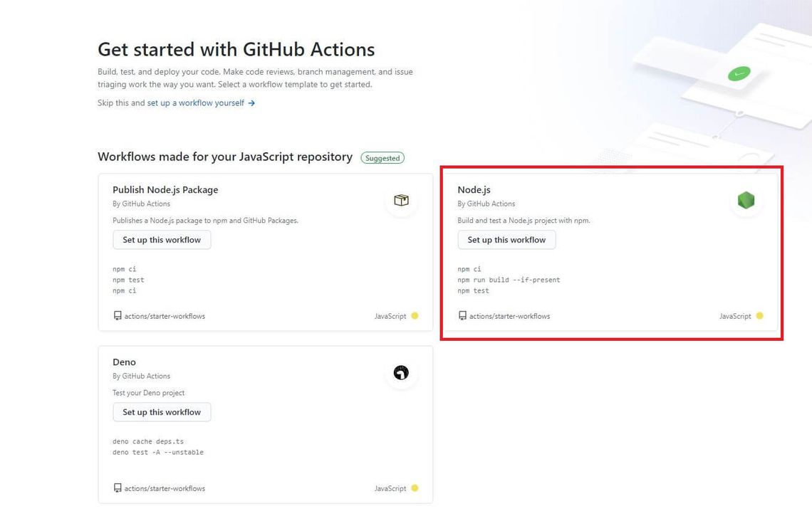Click the package icon on Publish Node.js Package card
Screen dimensions: 812x511
coord(401,200)
